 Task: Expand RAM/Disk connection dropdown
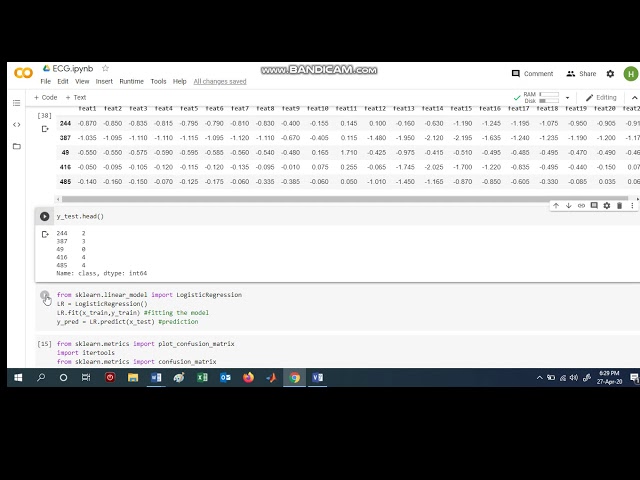[x=567, y=98]
